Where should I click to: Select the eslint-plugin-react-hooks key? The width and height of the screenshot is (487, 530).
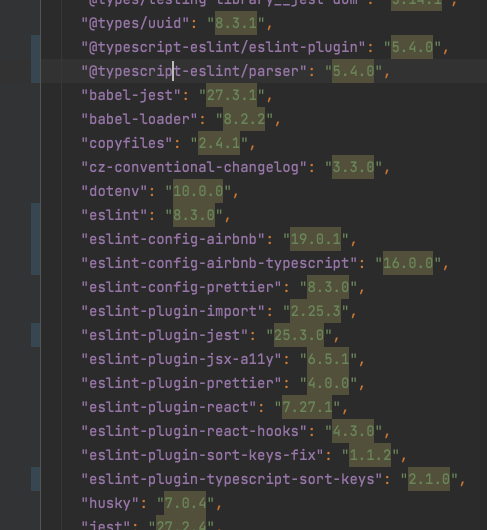(194, 431)
